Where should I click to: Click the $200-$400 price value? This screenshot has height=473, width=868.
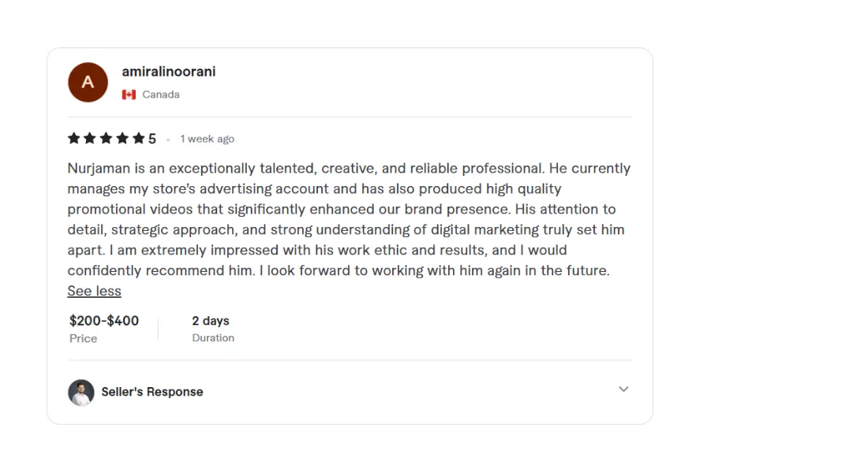(x=104, y=321)
